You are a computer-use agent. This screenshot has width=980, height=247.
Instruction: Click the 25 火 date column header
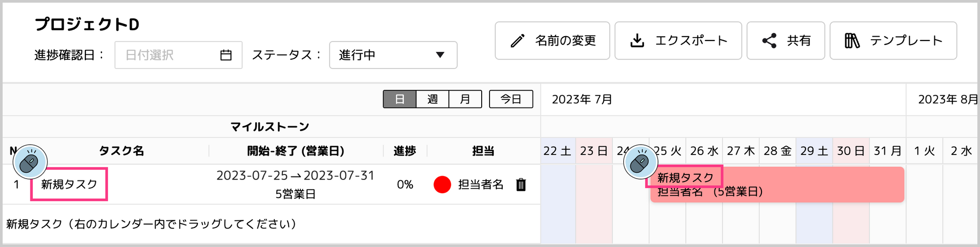(667, 151)
